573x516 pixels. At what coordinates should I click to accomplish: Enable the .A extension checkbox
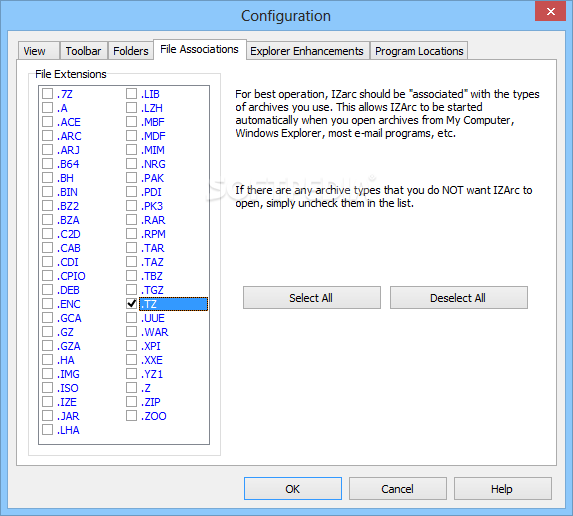(48, 107)
